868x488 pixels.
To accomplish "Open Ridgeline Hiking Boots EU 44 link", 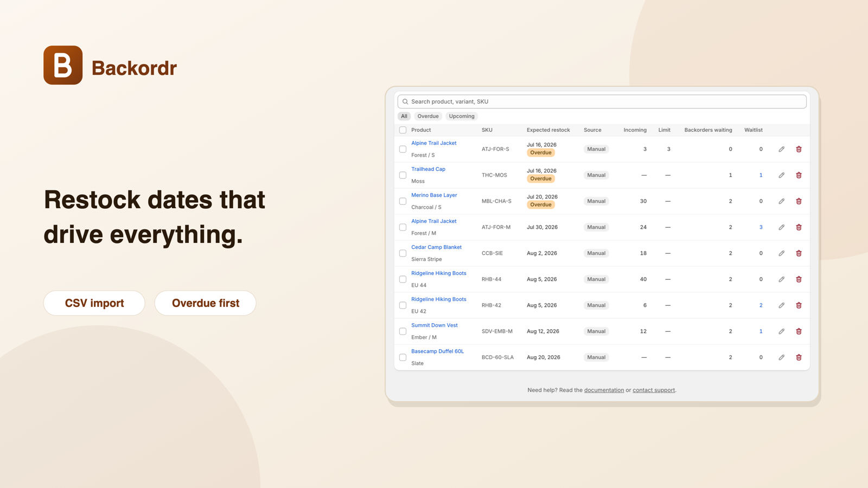I will click(x=439, y=273).
